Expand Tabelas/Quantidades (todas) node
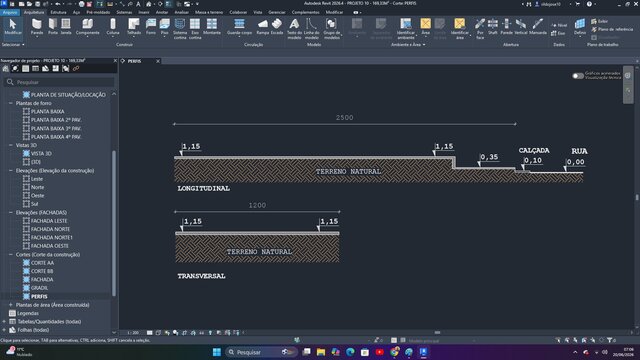Image resolution: width=640 pixels, height=360 pixels. (4, 322)
